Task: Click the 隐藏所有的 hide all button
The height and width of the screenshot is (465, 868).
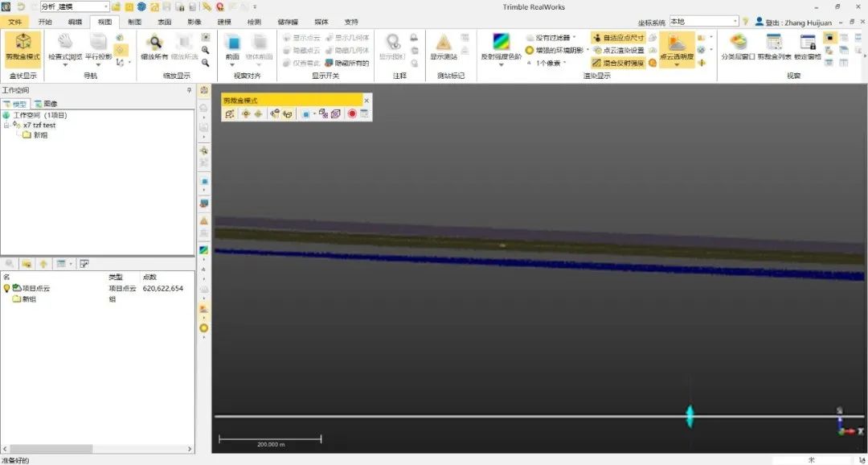Action: click(347, 62)
